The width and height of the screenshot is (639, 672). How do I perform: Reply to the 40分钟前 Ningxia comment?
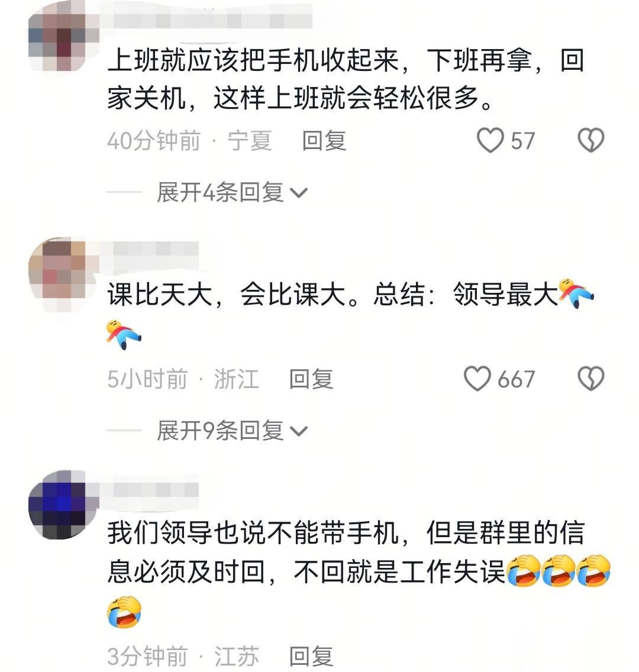click(x=324, y=141)
